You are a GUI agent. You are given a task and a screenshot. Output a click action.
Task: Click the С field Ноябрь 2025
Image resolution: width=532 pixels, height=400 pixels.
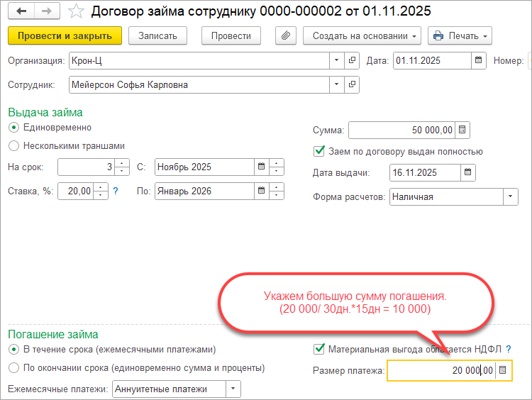point(204,167)
